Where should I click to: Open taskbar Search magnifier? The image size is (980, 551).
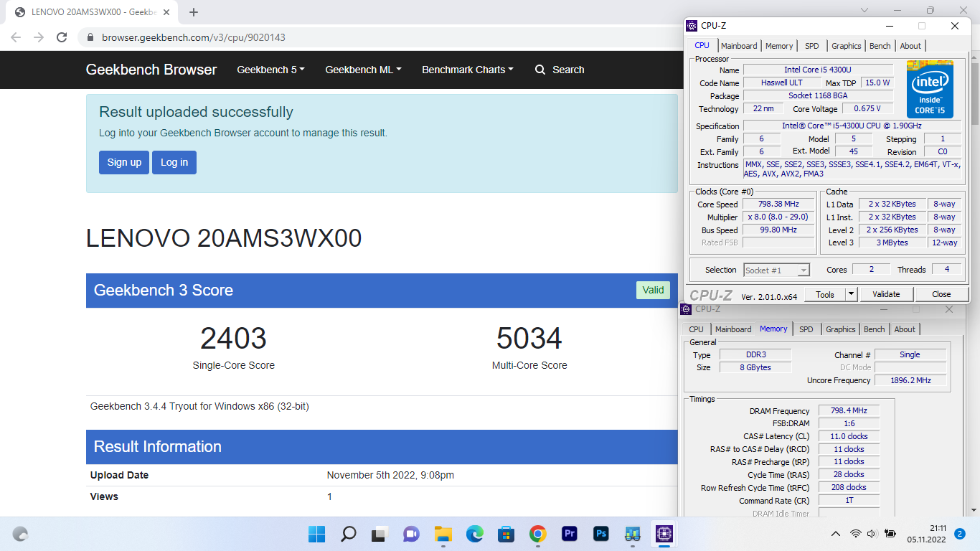348,534
